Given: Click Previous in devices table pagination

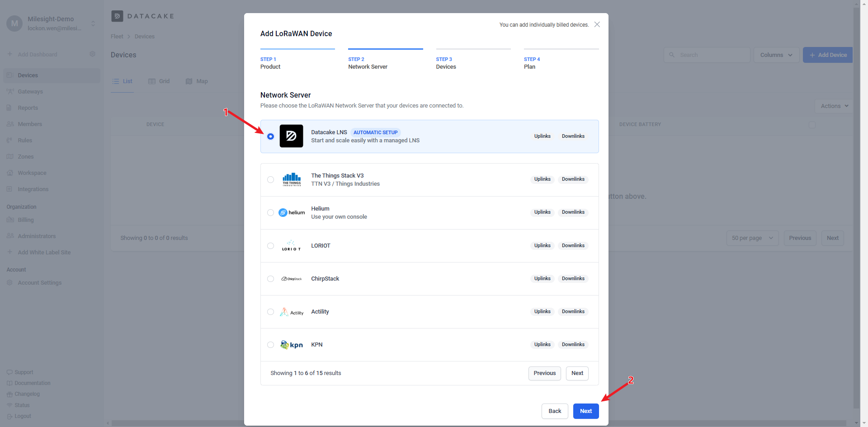Looking at the screenshot, I should pos(800,238).
